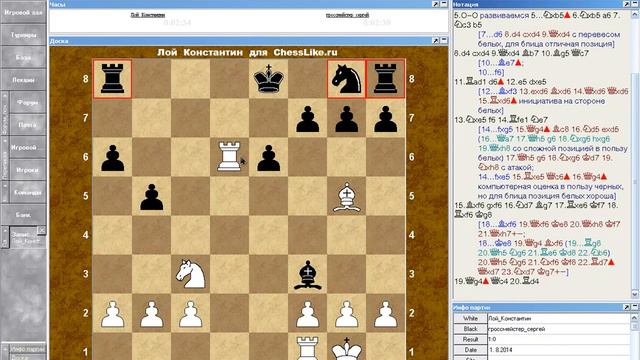The height and width of the screenshot is (360, 640).
Task: Select the black pawn on b5
Action: pos(151,196)
